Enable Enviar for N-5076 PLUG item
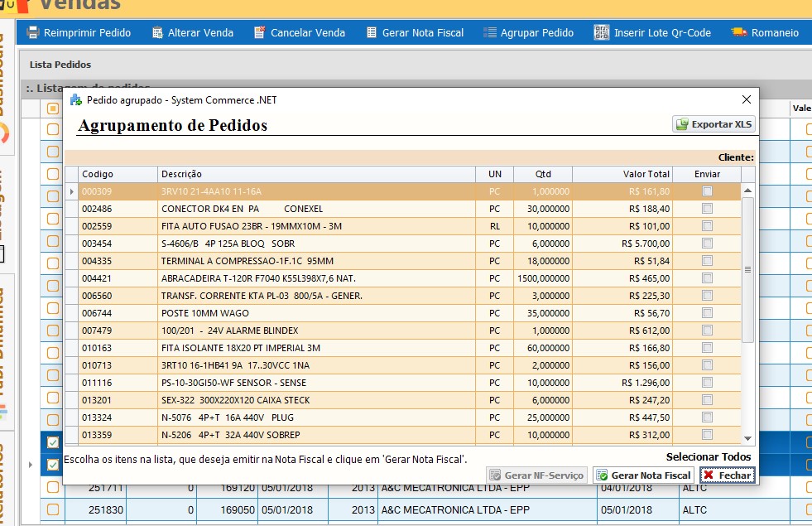The image size is (812, 526). [707, 417]
